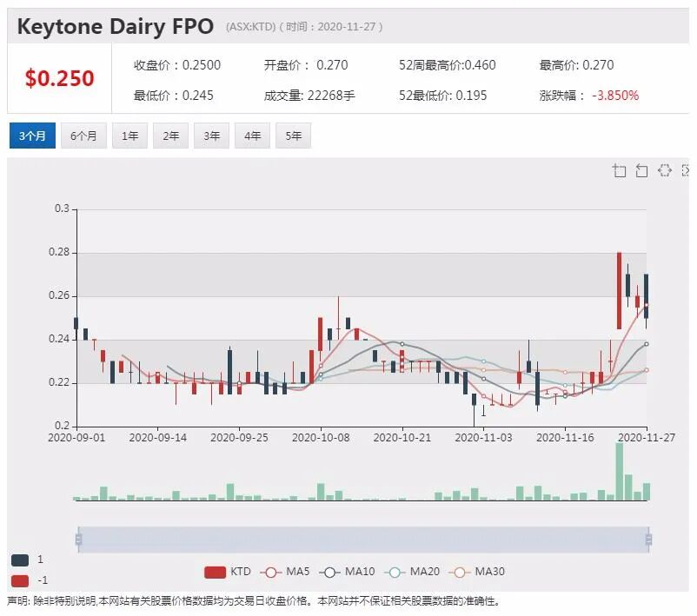Hide the MA10 moving average line
The width and height of the screenshot is (697, 616).
pyautogui.click(x=347, y=572)
